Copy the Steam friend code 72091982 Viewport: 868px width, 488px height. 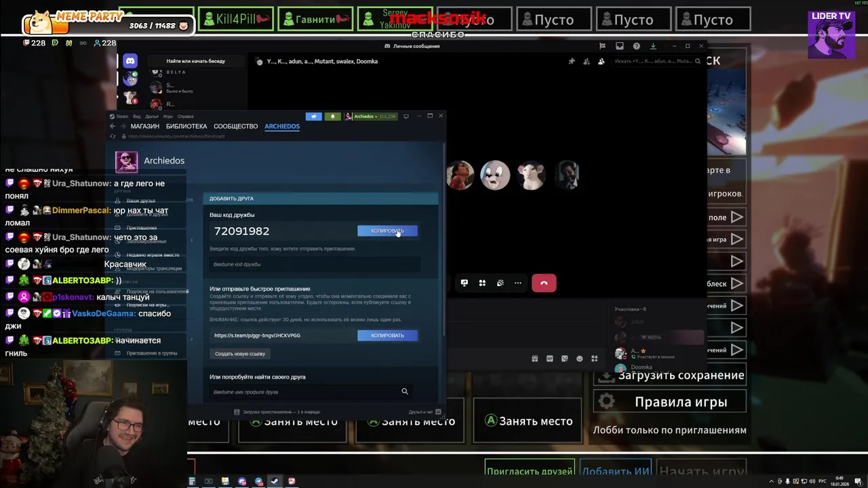[x=387, y=231]
